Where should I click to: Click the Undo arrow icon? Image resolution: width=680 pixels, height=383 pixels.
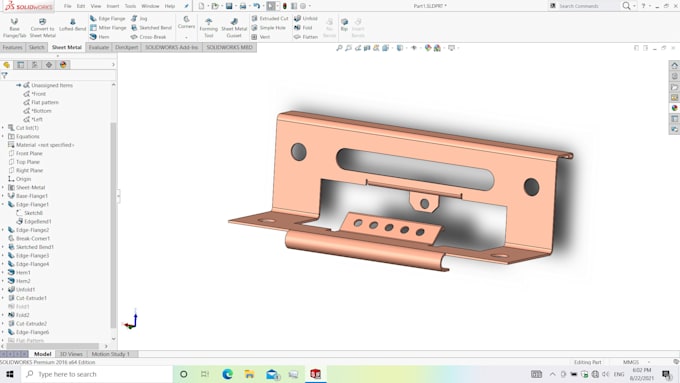[x=256, y=6]
